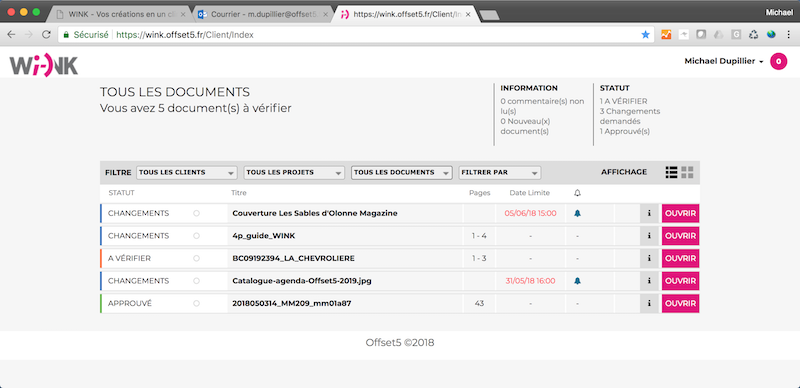Show info for BC09192394_LA_CHEVROLIERE

coord(649,258)
